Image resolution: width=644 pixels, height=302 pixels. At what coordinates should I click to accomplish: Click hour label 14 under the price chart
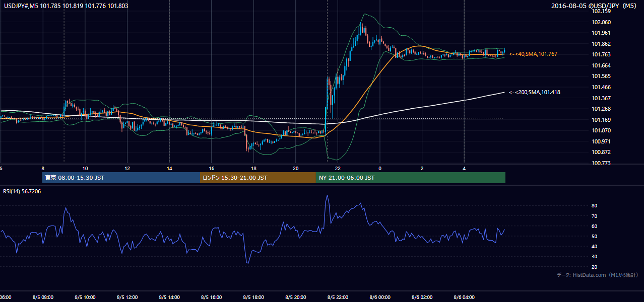pos(169,168)
